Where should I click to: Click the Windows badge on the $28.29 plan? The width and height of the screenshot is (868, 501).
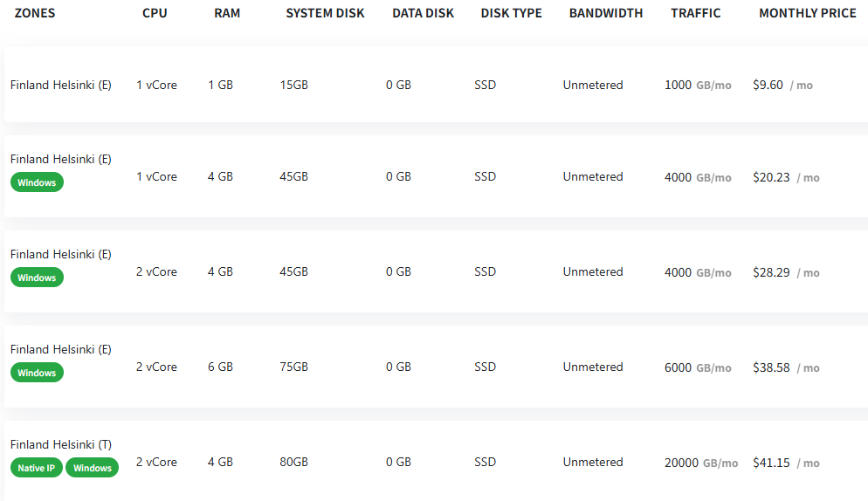coord(37,278)
